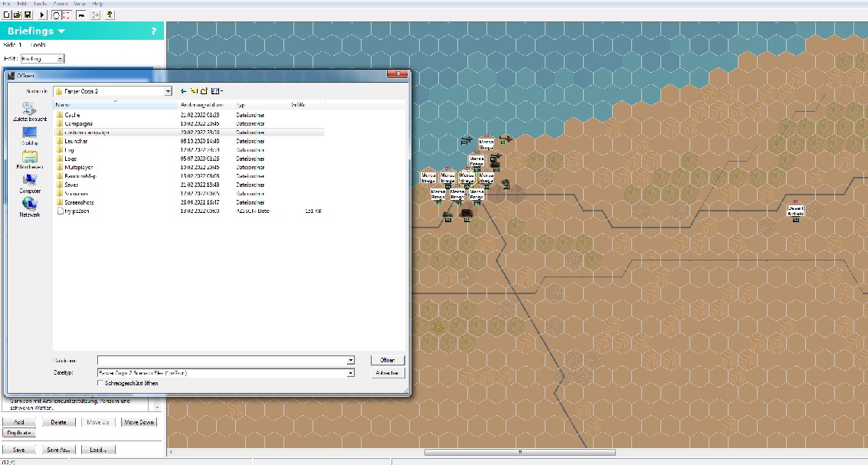
Task: Select the RandomMap folder
Action: click(x=80, y=176)
